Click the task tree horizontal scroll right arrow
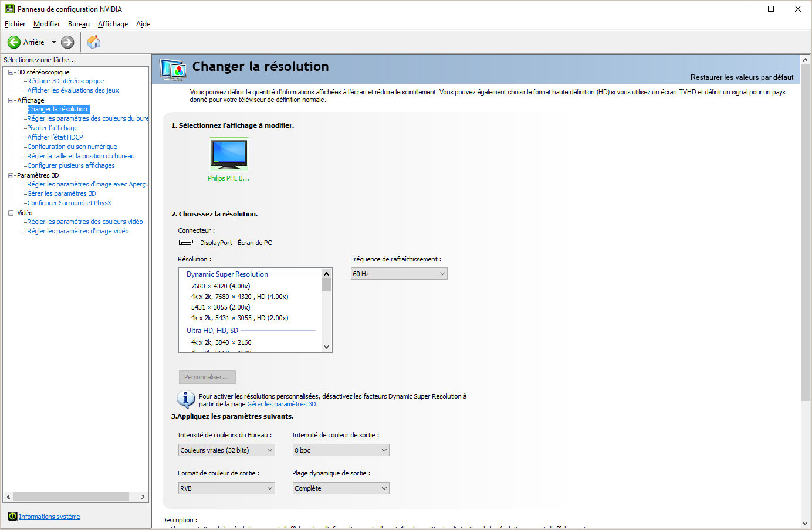Image resolution: width=812 pixels, height=530 pixels. click(143, 497)
